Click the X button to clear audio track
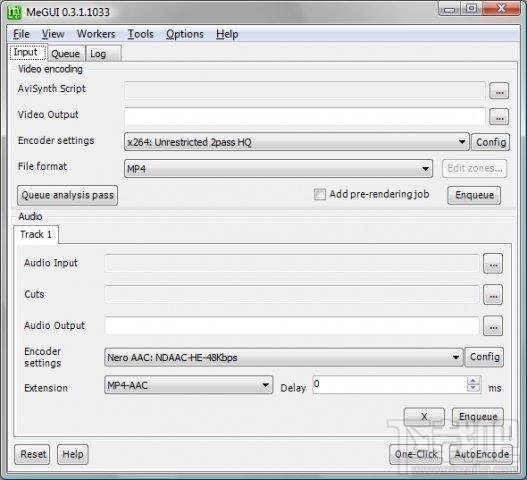The height and width of the screenshot is (480, 527). point(424,417)
